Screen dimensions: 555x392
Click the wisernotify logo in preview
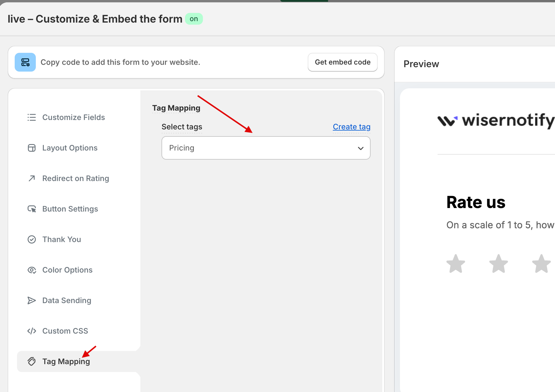pyautogui.click(x=496, y=120)
